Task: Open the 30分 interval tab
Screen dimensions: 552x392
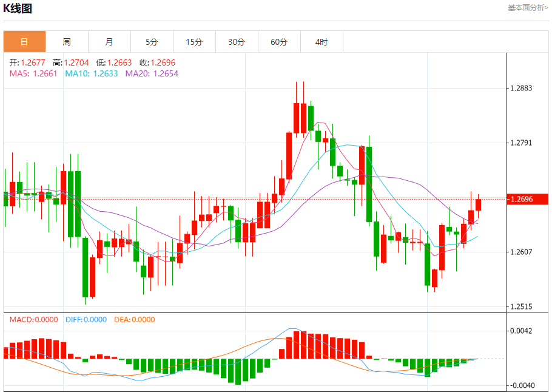Action: click(x=237, y=42)
